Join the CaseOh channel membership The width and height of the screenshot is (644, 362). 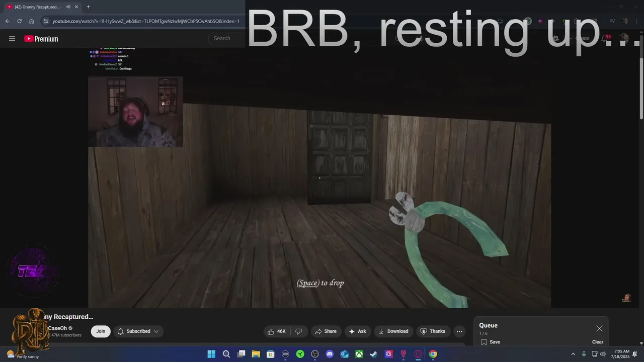101,331
